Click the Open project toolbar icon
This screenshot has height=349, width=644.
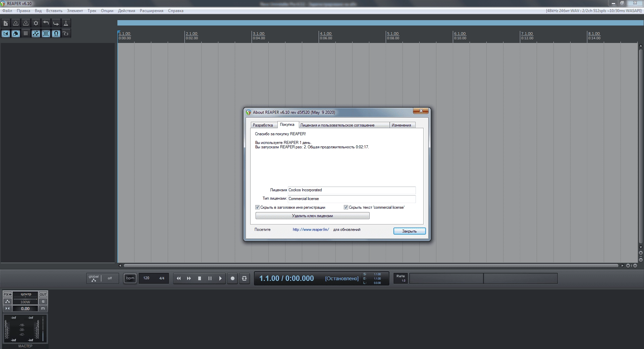tap(16, 23)
